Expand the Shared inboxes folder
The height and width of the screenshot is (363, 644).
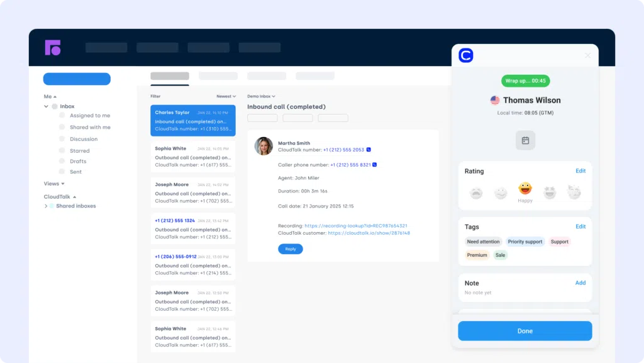(x=46, y=206)
